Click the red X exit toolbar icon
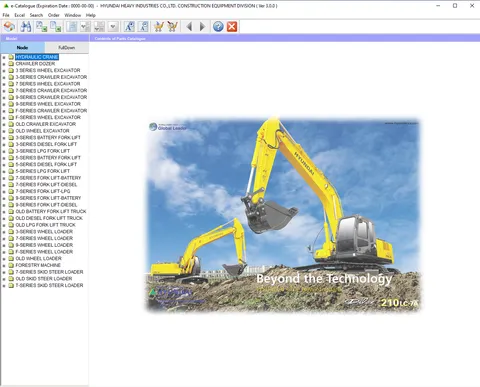The image size is (480, 387). pyautogui.click(x=232, y=26)
